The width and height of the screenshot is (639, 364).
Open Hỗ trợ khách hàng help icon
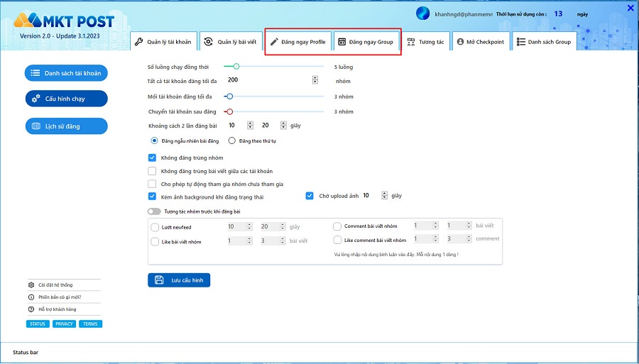[31, 309]
